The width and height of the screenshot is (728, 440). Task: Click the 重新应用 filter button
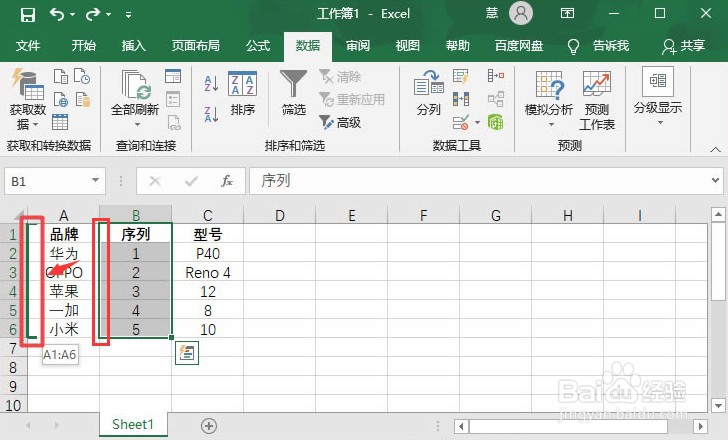coord(352,99)
